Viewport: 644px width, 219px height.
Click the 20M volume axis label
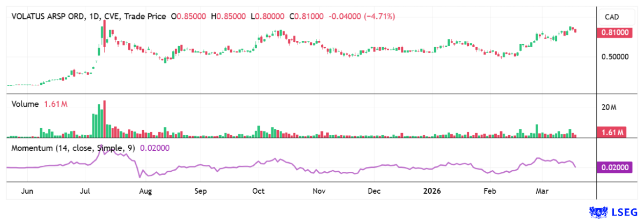[609, 108]
